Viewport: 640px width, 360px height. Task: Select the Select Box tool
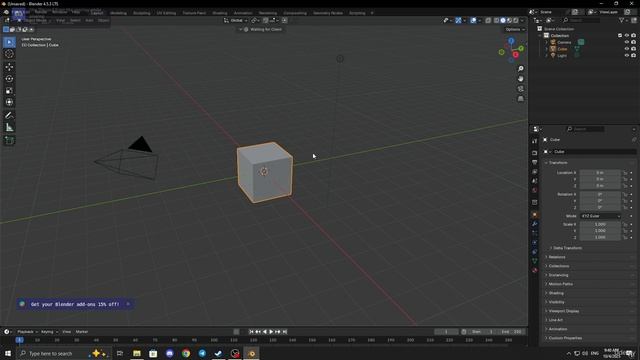coord(9,42)
